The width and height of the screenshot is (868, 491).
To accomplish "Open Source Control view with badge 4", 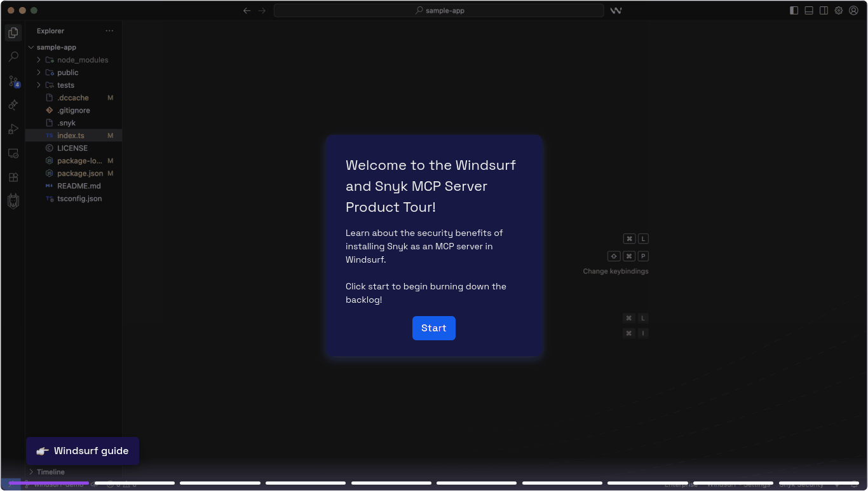I will click(x=13, y=81).
